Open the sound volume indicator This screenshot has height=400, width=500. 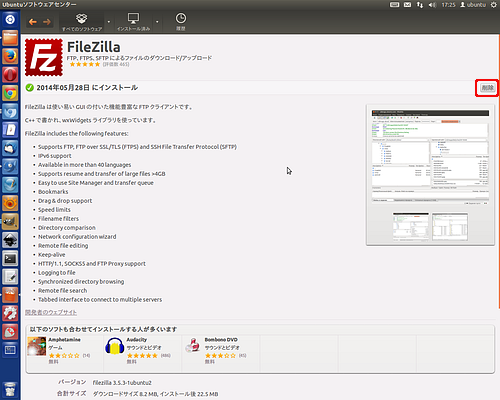[x=432, y=5]
